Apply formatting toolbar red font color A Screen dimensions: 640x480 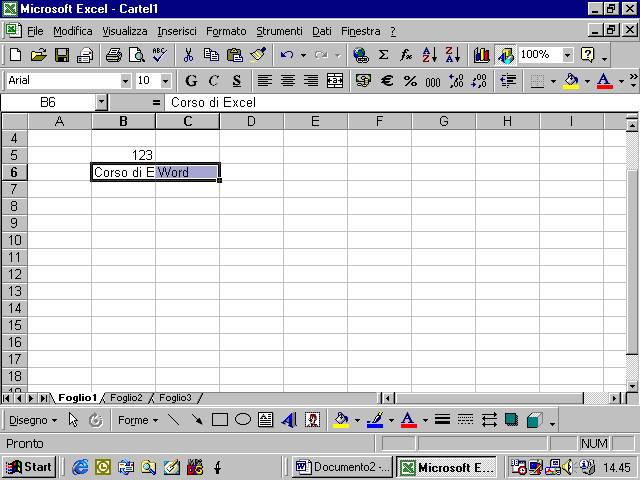pyautogui.click(x=604, y=81)
